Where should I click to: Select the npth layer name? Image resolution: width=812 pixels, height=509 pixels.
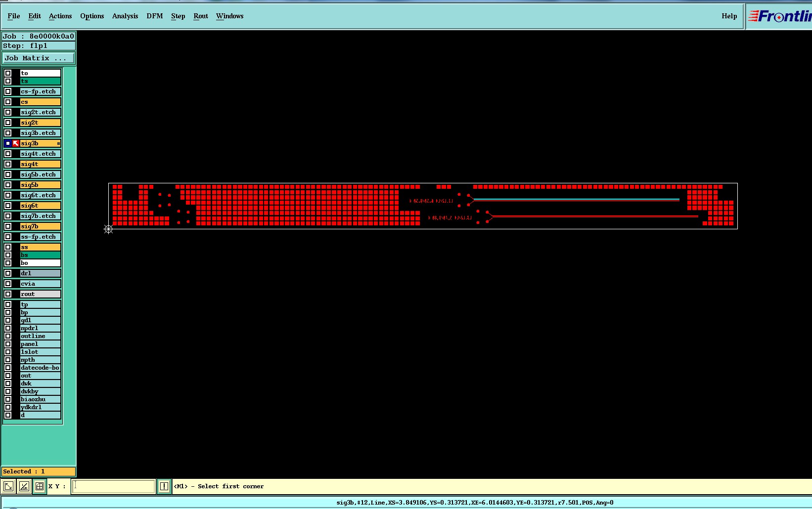coord(41,360)
